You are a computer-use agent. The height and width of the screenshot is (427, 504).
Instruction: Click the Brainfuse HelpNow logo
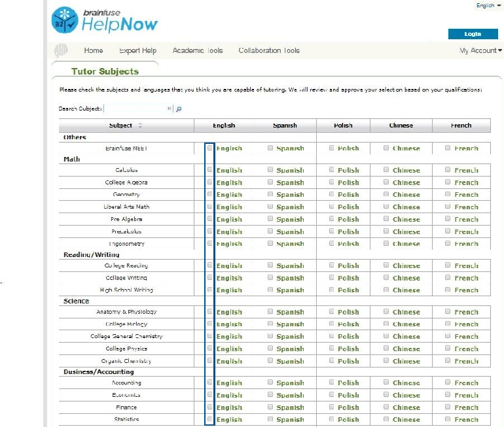pos(105,21)
